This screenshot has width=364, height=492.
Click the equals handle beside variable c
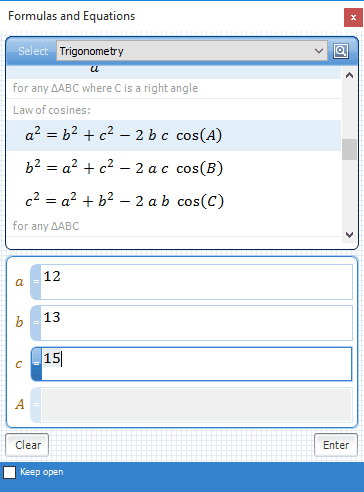coord(36,364)
